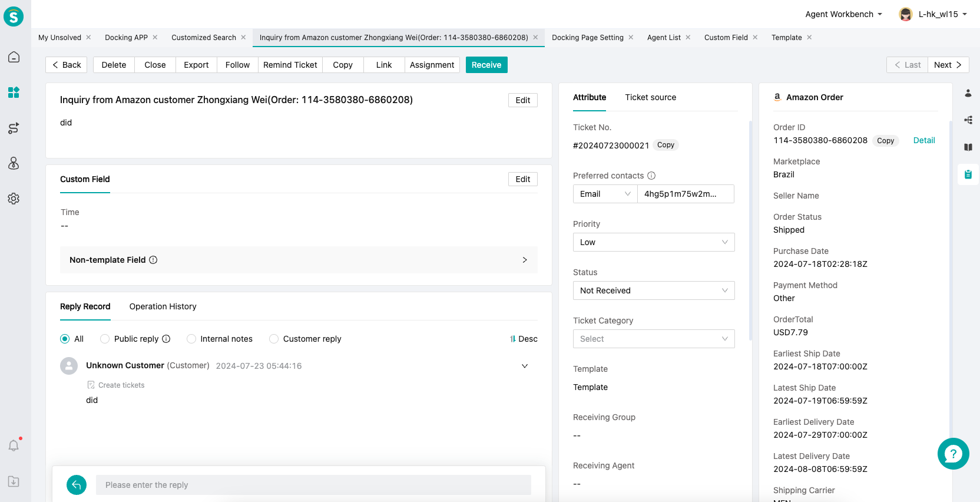Close the Docking APP tab

coord(155,37)
